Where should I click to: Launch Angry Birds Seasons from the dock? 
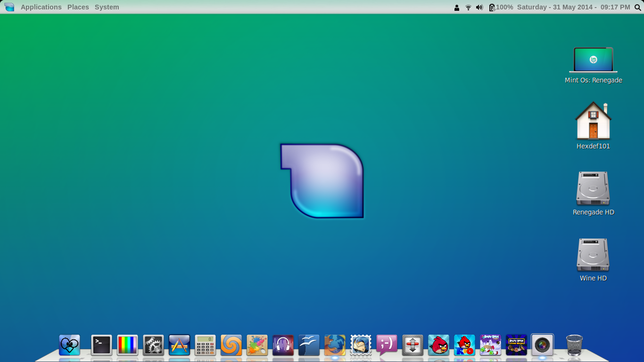point(490,345)
